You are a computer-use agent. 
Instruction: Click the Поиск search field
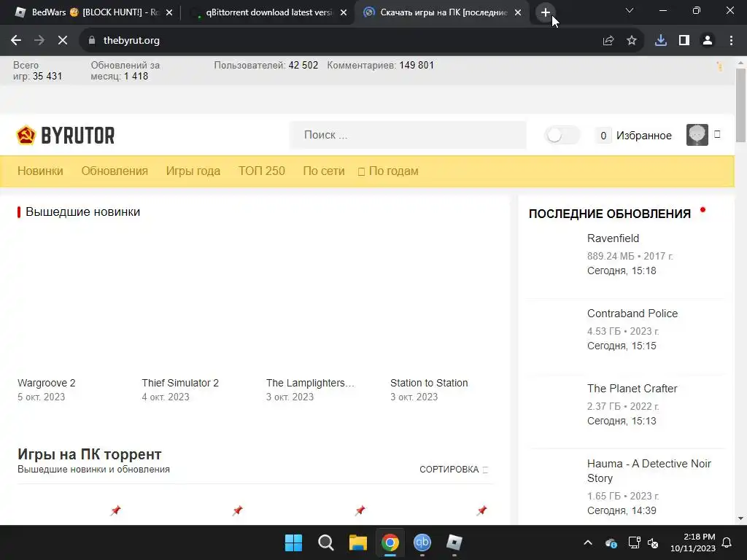click(408, 135)
